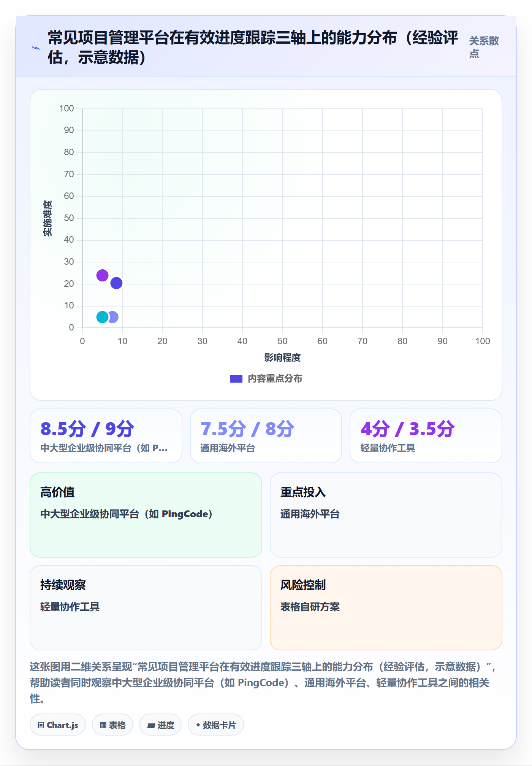Viewport: 532px width, 766px height.
Task: Open the 重点投入 quadrant card
Action: [386, 515]
